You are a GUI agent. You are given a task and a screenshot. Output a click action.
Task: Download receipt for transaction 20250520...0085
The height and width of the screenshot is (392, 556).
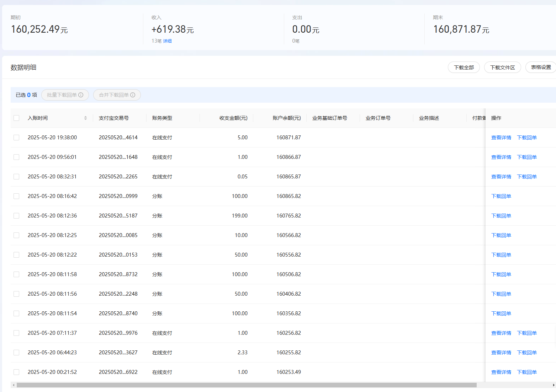tap(501, 235)
